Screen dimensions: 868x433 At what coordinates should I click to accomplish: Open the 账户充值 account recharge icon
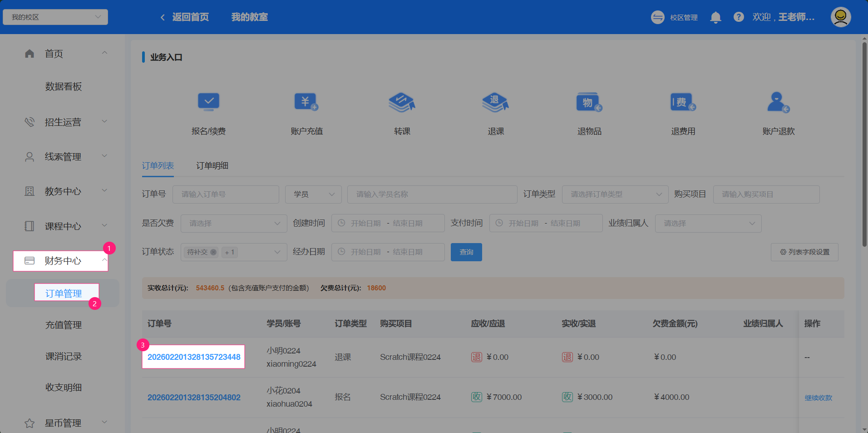coord(306,102)
